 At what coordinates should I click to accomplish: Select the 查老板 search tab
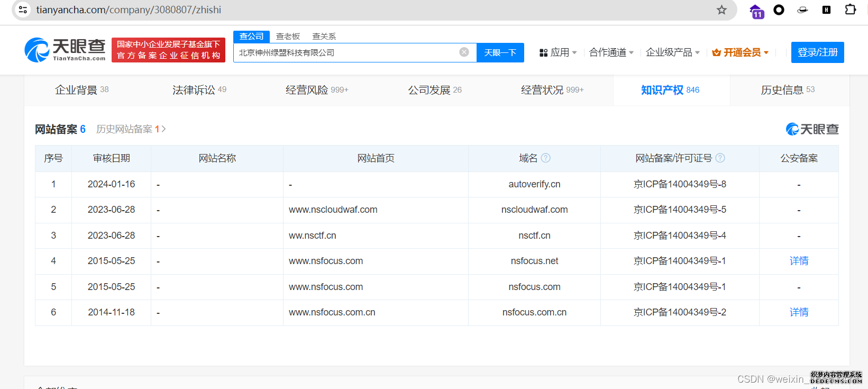288,36
